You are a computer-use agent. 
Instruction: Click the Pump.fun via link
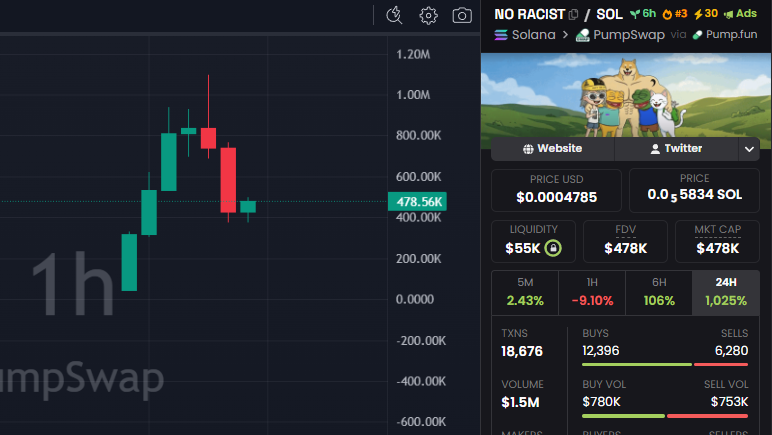[731, 34]
